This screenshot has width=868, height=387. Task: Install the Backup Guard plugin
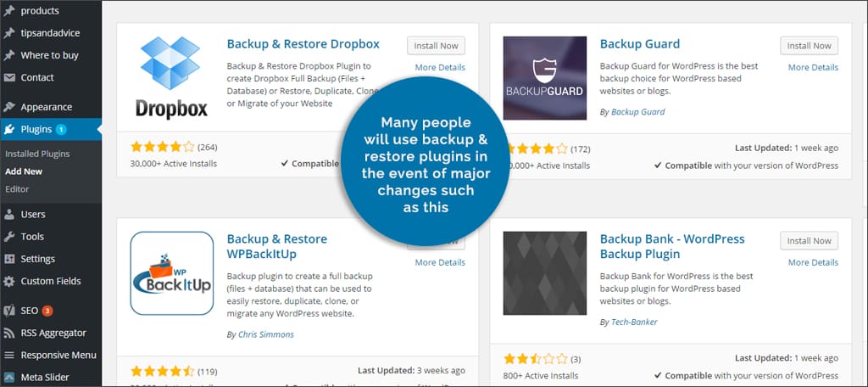pos(809,46)
